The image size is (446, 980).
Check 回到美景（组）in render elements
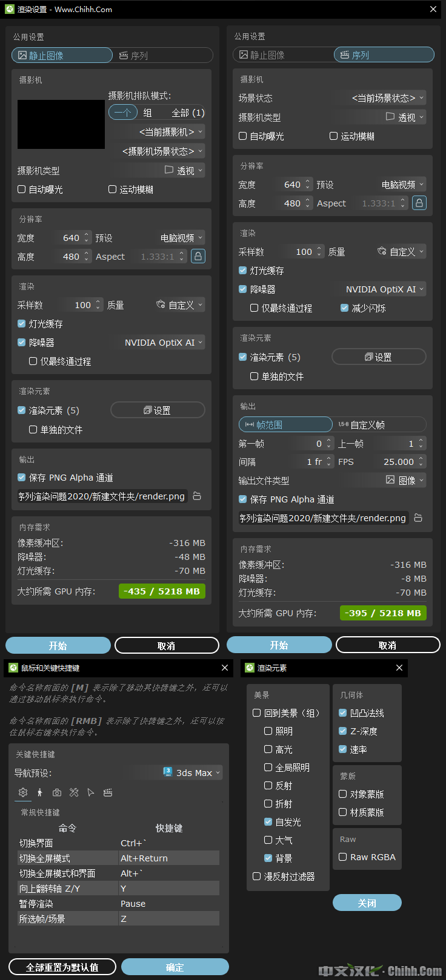[257, 713]
